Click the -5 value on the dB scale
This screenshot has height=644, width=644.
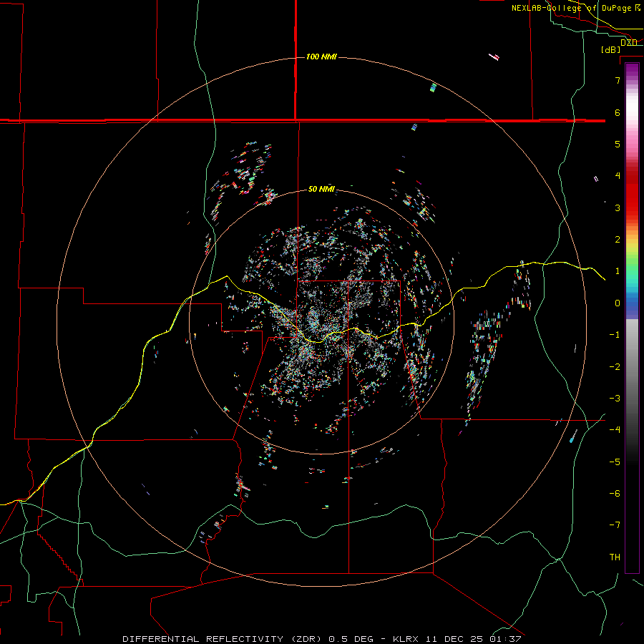click(x=615, y=462)
